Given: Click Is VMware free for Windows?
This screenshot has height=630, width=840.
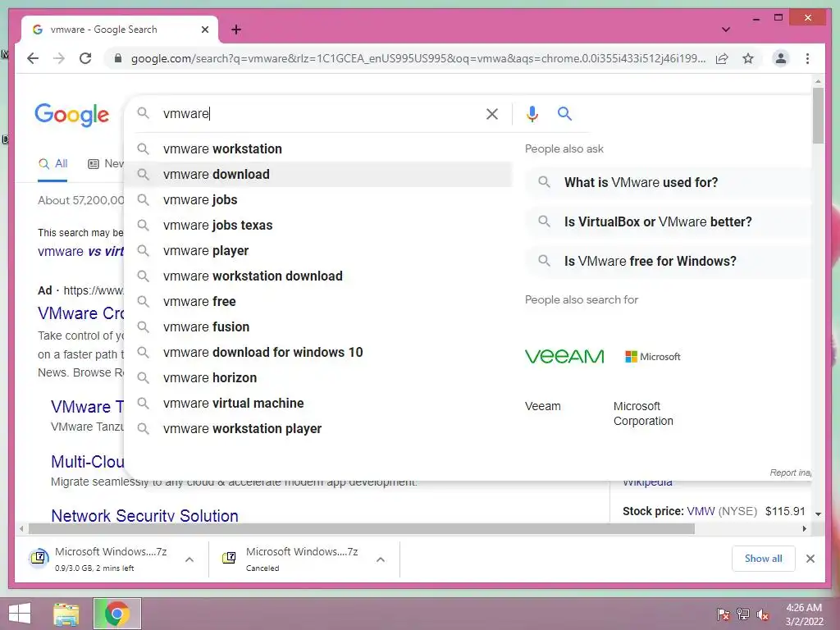Looking at the screenshot, I should tap(668, 261).
